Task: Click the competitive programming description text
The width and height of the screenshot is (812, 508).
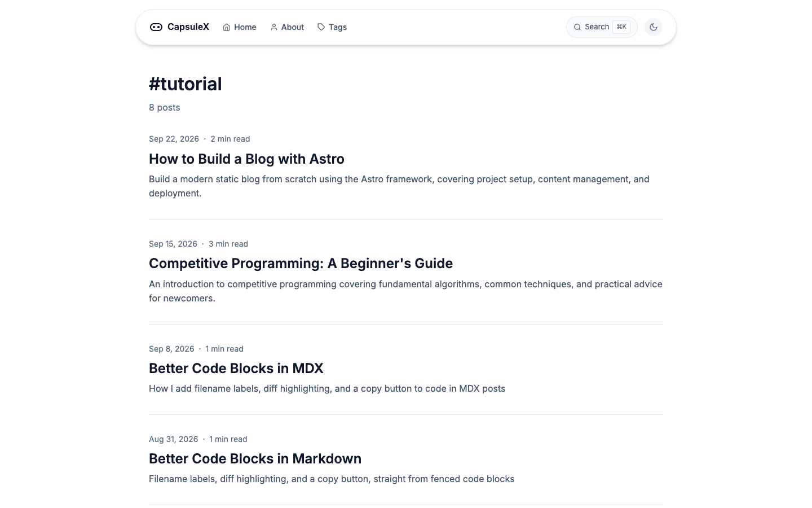Action: point(405,291)
